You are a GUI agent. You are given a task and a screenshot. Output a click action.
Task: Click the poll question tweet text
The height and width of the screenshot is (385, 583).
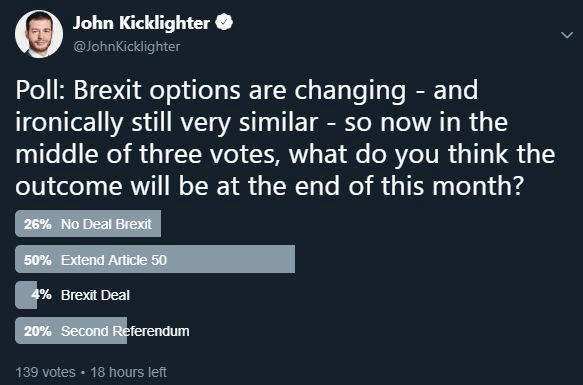pyautogui.click(x=285, y=138)
